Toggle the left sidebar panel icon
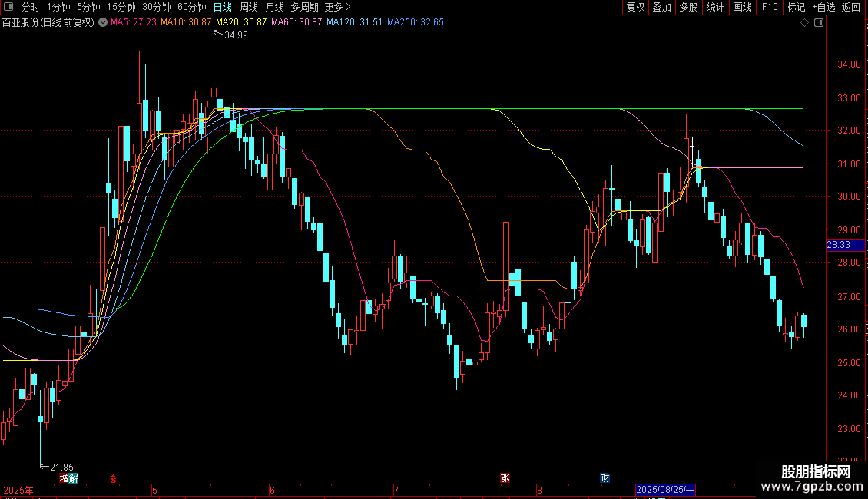Viewport: 868px width, 499px height. [x=8, y=7]
